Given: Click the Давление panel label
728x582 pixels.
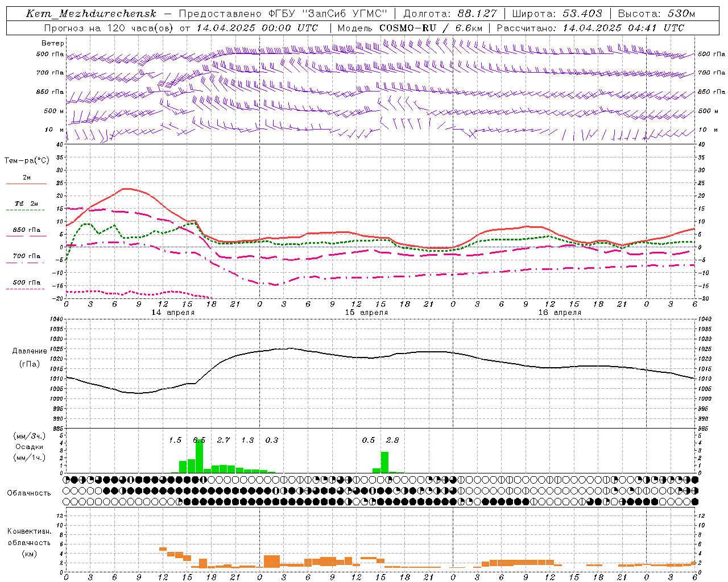Looking at the screenshot, I should coord(30,351).
